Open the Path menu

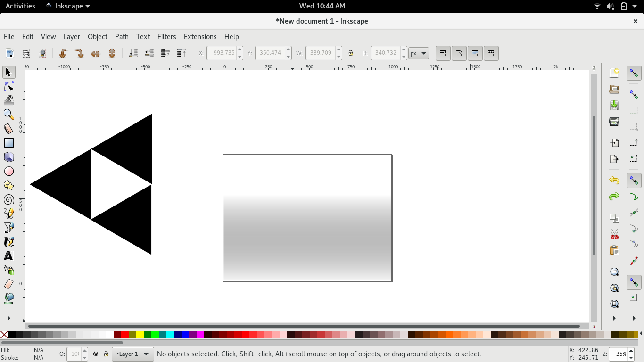(x=122, y=36)
